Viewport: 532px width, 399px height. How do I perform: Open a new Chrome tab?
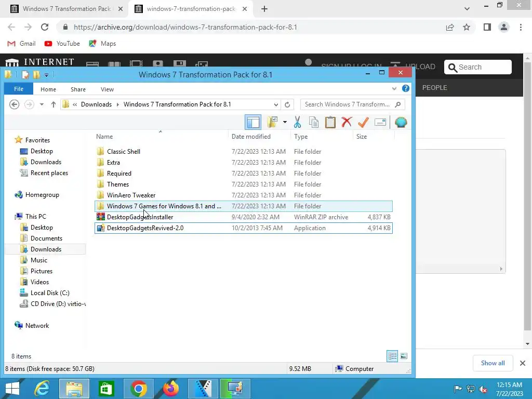(x=264, y=9)
